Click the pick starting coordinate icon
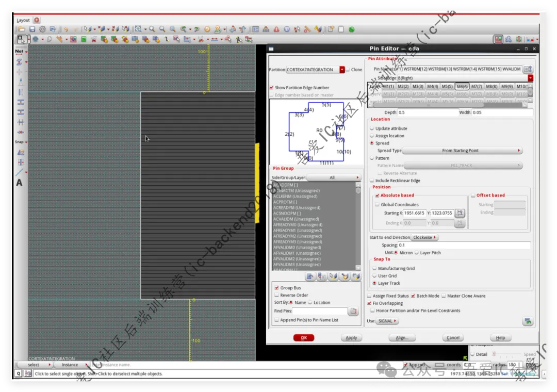Viewport: 557px width, 392px height. [x=460, y=213]
